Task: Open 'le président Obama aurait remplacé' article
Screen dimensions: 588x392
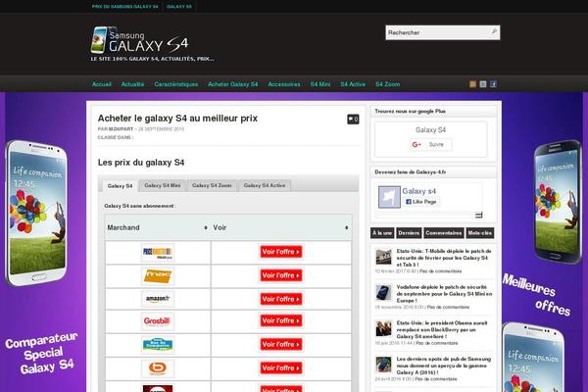Action: [442, 329]
